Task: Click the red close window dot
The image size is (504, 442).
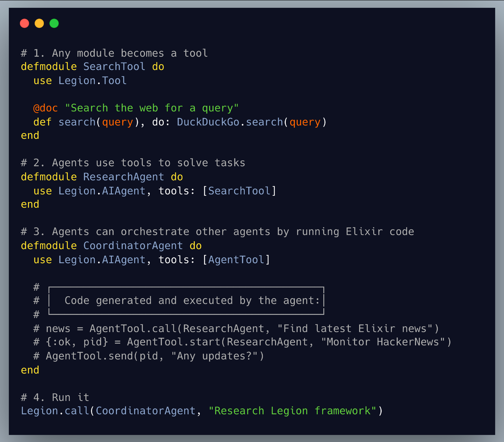Action: [24, 23]
